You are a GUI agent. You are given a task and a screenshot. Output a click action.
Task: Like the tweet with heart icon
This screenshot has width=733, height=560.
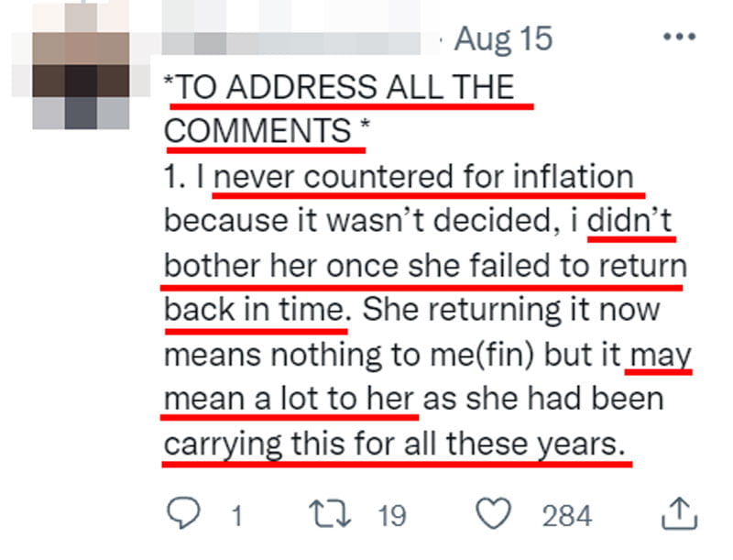[x=493, y=513]
